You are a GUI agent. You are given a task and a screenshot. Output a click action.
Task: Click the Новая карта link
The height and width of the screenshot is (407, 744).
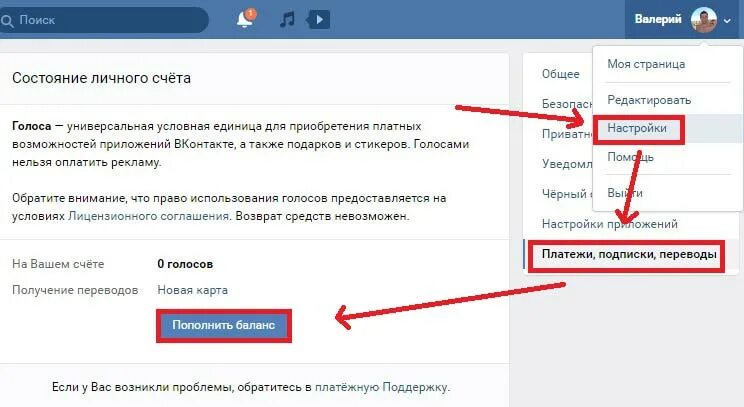192,290
